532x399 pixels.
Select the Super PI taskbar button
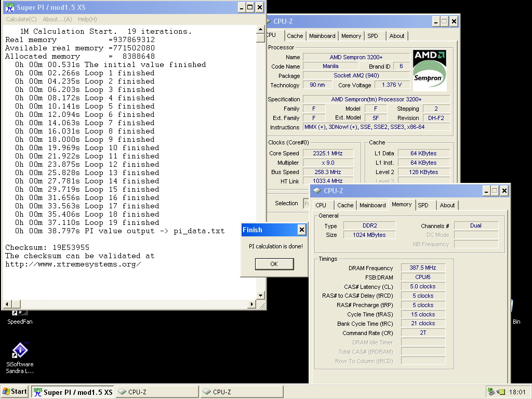click(73, 392)
